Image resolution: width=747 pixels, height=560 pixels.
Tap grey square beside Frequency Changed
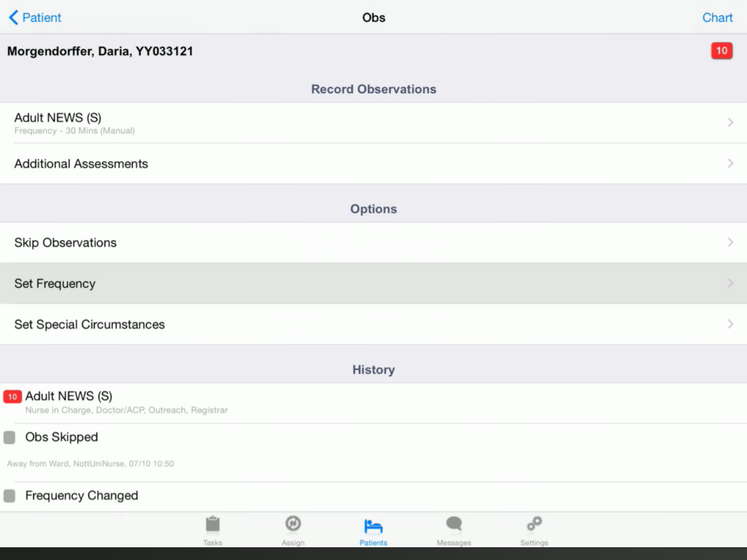coord(10,496)
